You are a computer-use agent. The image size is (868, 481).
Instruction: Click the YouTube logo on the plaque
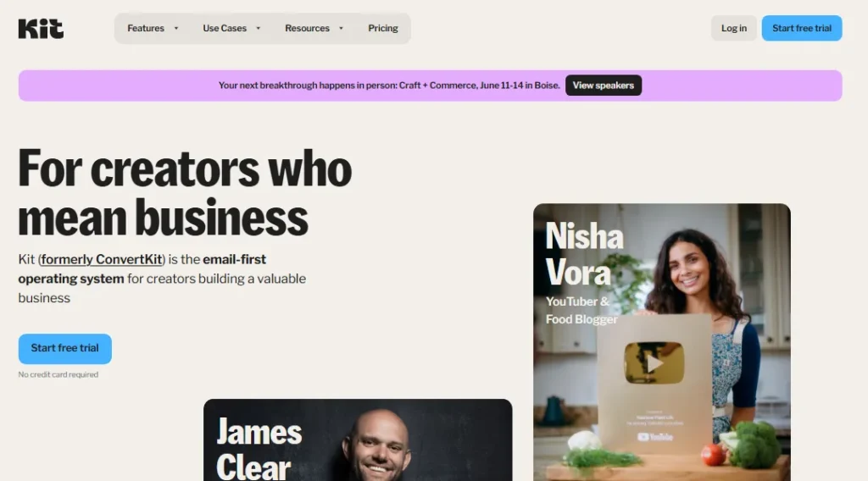(x=655, y=437)
